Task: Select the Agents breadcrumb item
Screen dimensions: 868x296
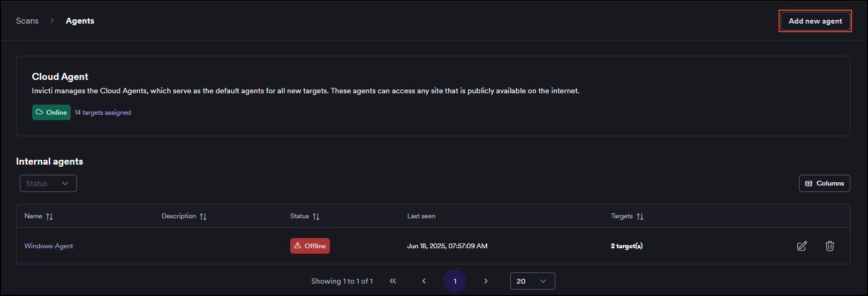Action: [x=80, y=21]
